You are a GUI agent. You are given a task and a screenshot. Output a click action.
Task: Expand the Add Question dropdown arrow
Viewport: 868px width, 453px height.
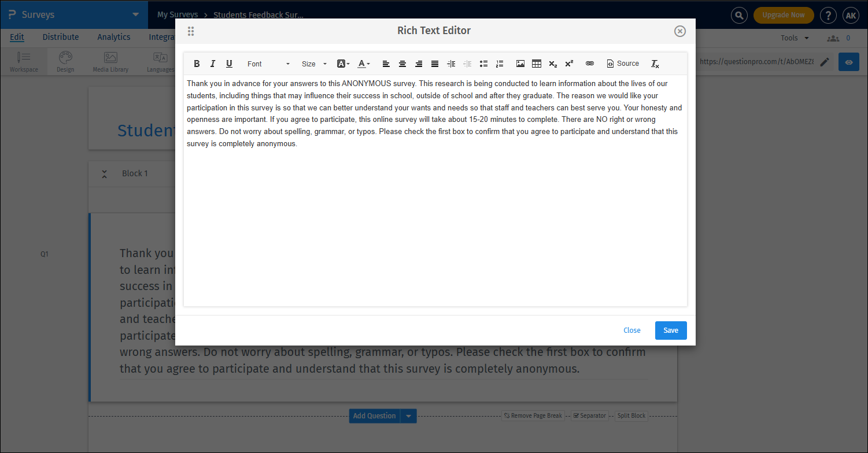[409, 415]
